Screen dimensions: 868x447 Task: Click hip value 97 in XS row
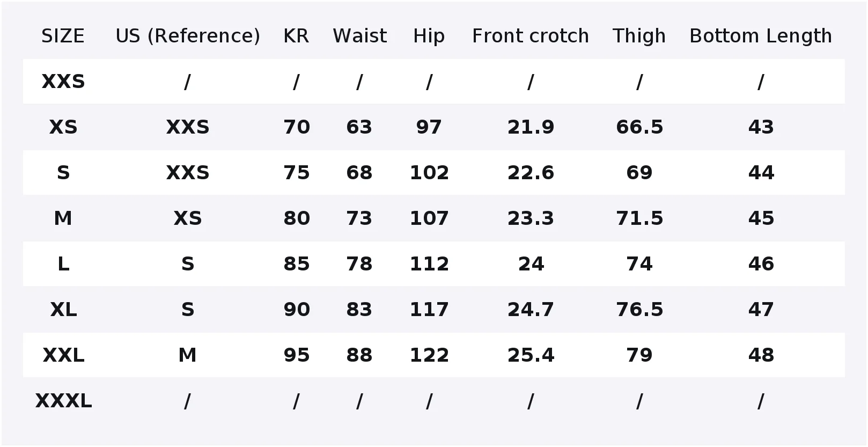click(429, 127)
